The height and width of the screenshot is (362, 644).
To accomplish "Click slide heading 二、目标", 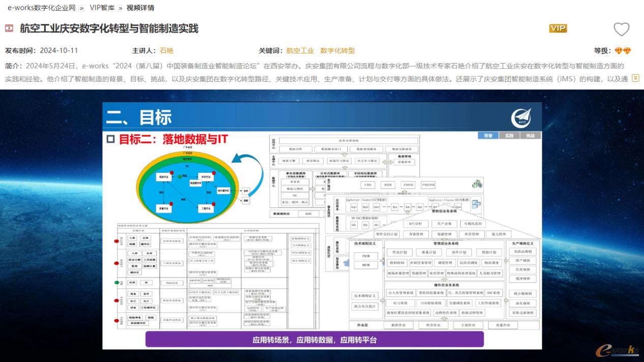I will pos(138,117).
